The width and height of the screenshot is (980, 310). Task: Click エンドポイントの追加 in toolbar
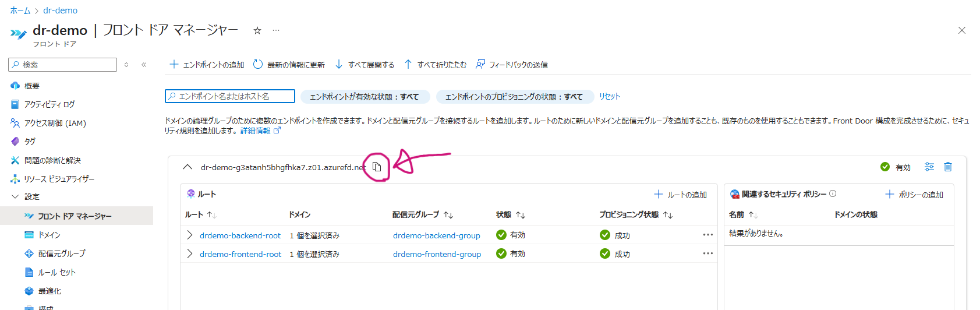207,65
